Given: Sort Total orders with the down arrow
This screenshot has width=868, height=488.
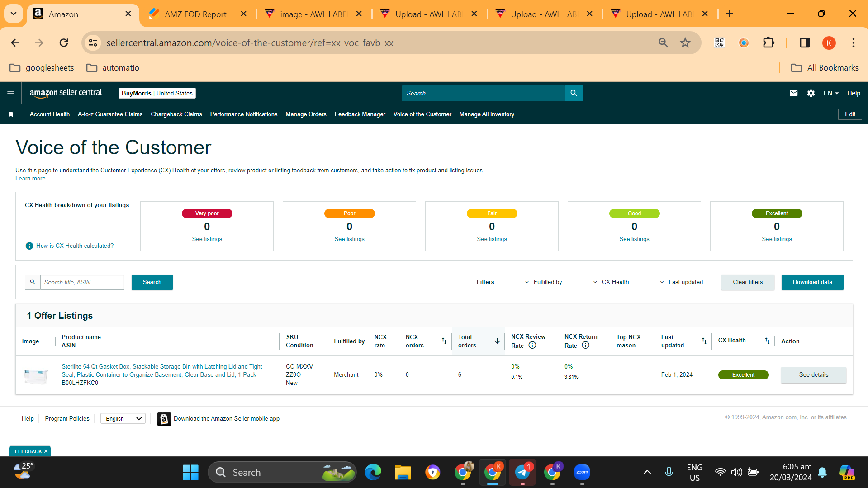Looking at the screenshot, I should click(497, 341).
